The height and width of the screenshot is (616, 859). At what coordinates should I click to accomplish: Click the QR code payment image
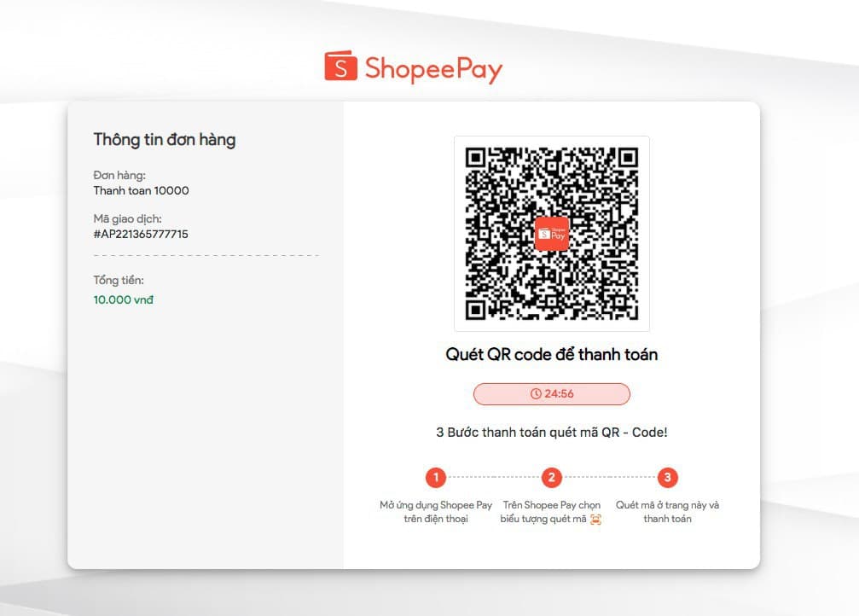(x=552, y=234)
